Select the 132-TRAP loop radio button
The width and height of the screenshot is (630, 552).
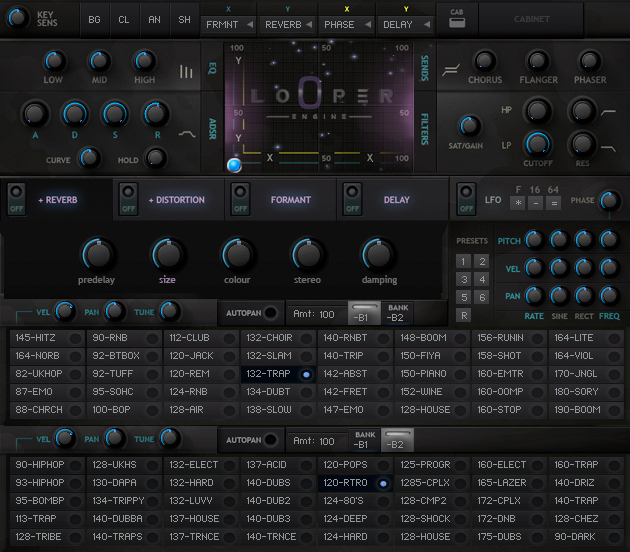pyautogui.click(x=306, y=374)
